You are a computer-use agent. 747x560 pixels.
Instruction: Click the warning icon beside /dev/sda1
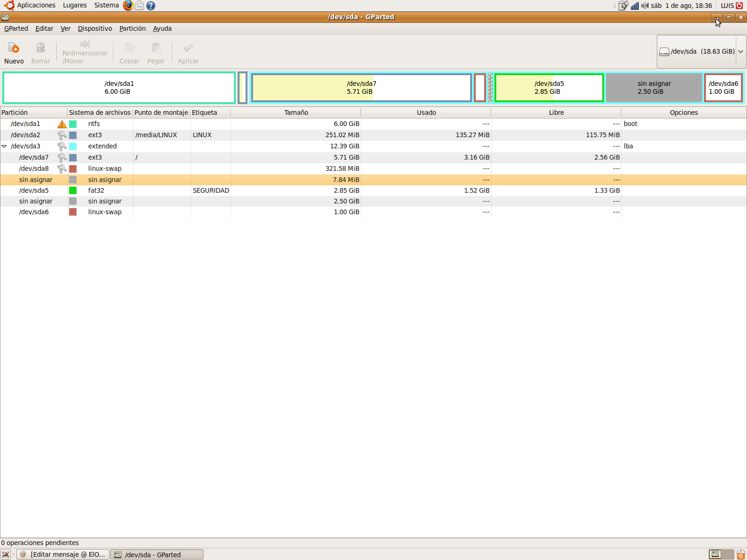coord(62,124)
